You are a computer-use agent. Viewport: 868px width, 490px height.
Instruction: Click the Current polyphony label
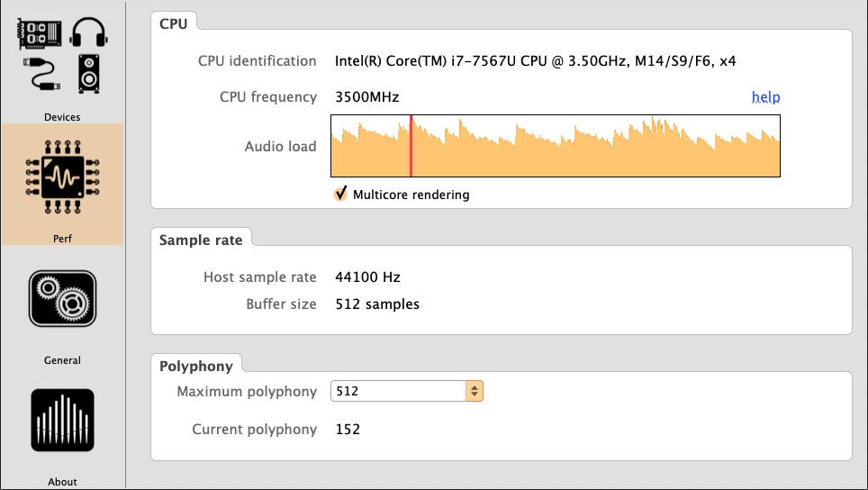[255, 429]
